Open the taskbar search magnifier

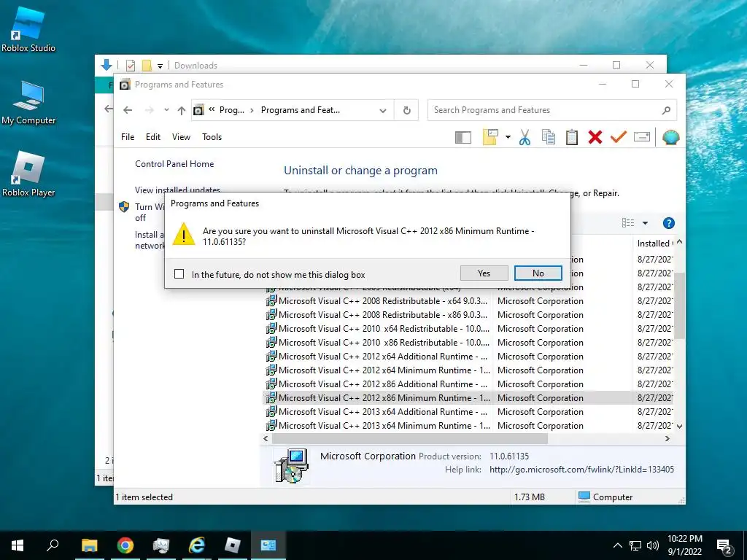(x=53, y=545)
